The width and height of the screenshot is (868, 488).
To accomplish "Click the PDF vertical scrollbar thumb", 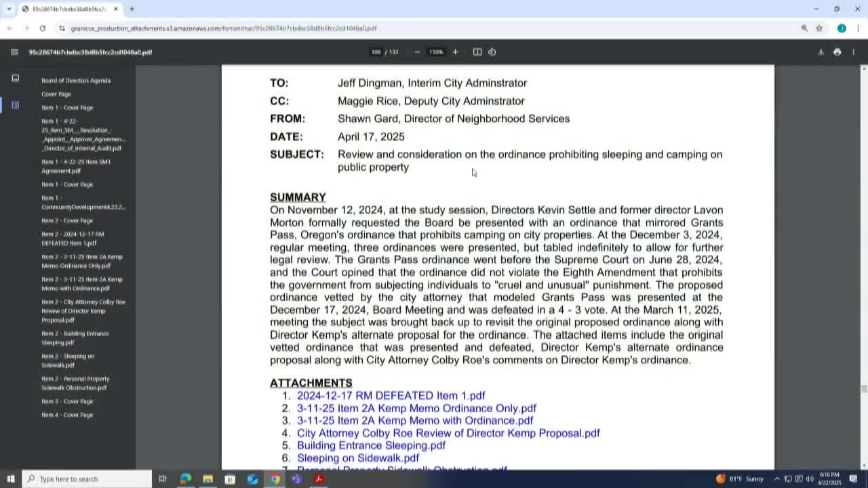I will click(863, 388).
